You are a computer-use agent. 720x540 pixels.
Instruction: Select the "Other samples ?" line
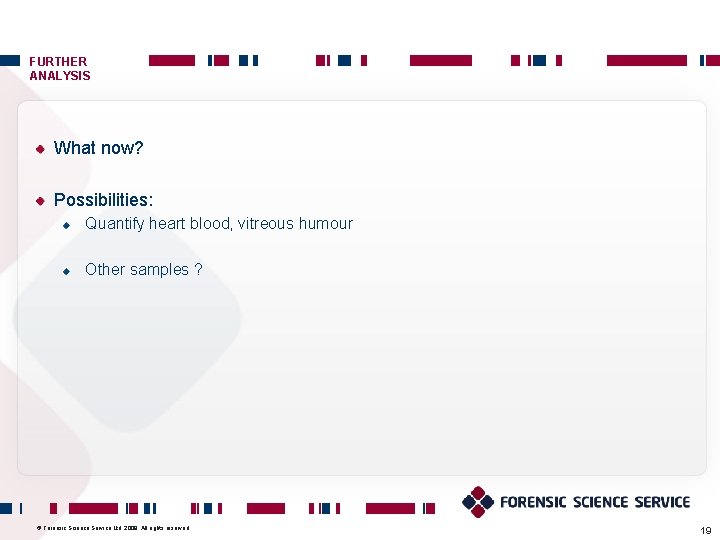pos(143,270)
